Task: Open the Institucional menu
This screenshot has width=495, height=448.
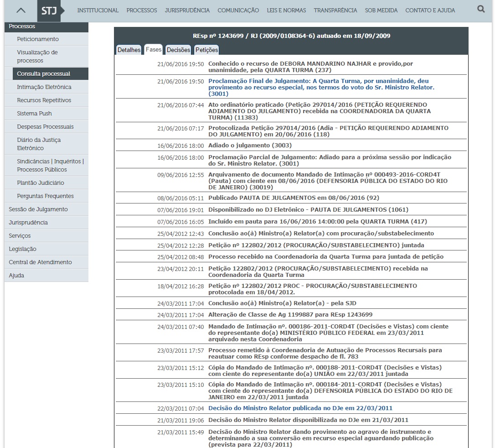Action: coord(98,10)
